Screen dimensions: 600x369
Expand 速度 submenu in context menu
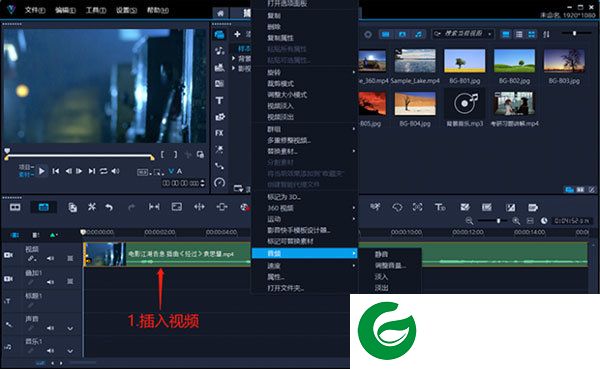pos(304,265)
